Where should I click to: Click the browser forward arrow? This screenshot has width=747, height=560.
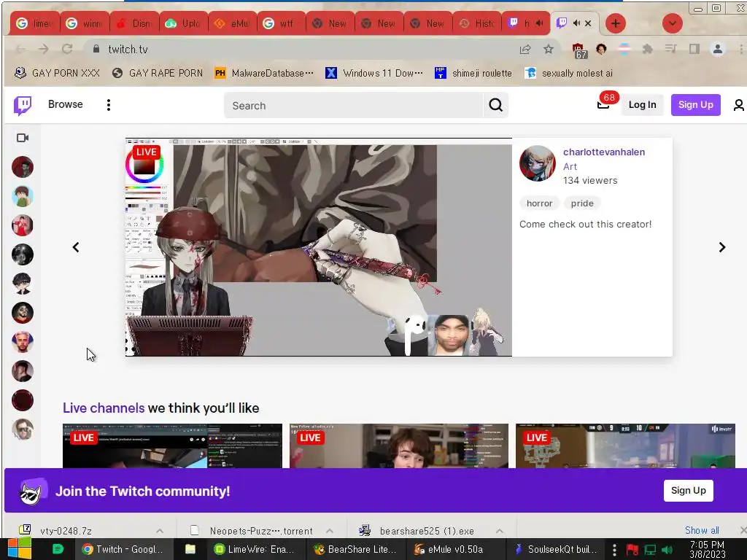(x=43, y=49)
